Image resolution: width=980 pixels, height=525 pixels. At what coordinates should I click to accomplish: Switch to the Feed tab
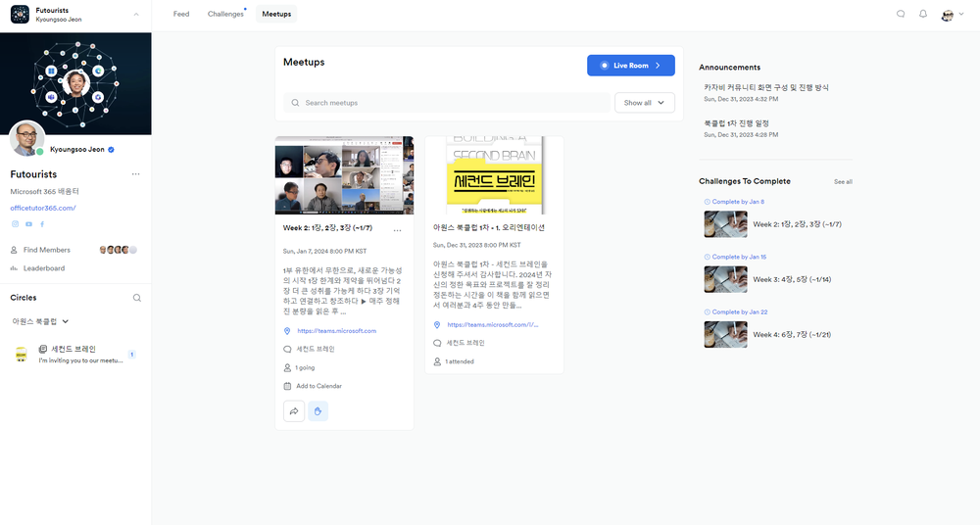coord(181,14)
